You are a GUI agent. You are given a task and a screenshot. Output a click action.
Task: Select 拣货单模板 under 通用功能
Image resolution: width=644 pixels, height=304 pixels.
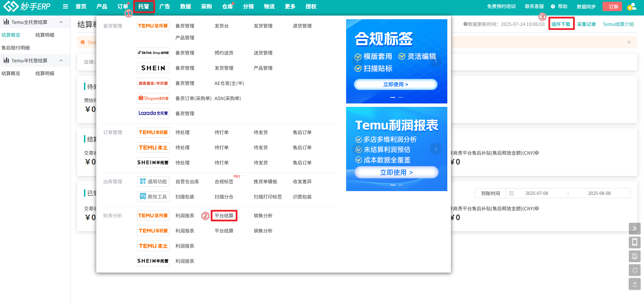[x=265, y=182]
